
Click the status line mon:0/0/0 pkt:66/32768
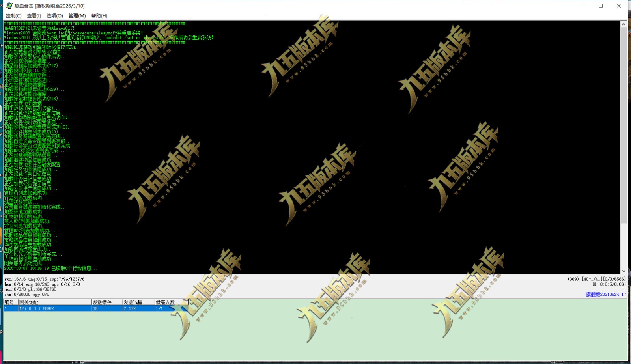click(x=30, y=289)
